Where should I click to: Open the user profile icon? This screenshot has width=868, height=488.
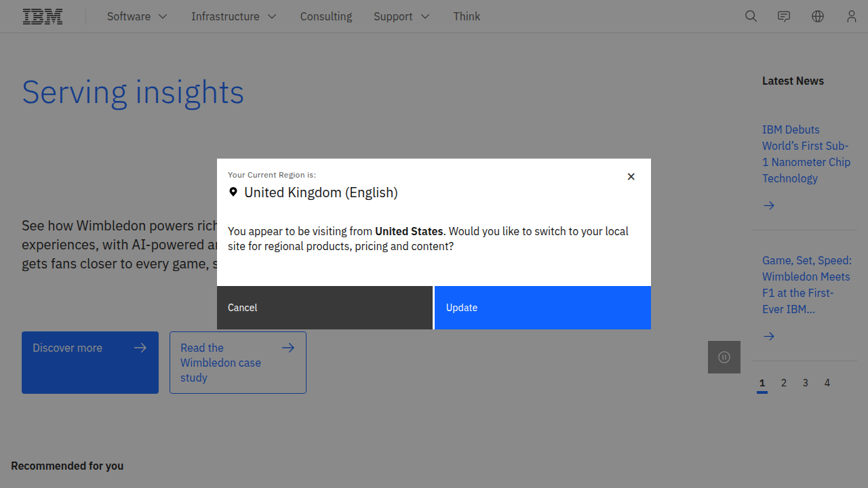click(x=851, y=16)
